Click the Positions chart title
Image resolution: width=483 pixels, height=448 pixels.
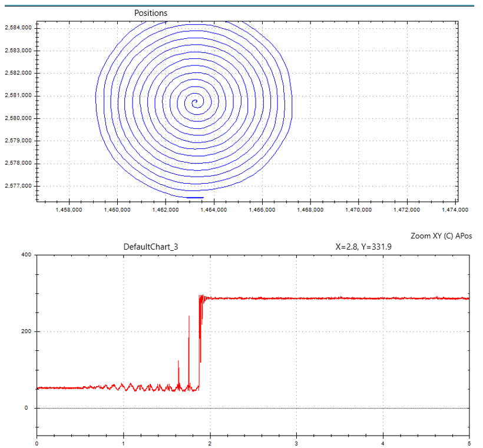[x=151, y=13]
